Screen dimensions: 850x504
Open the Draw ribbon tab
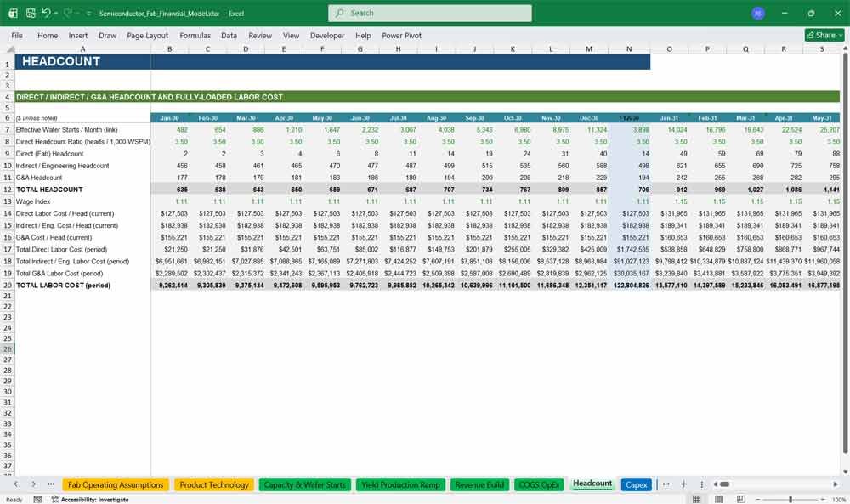point(107,35)
